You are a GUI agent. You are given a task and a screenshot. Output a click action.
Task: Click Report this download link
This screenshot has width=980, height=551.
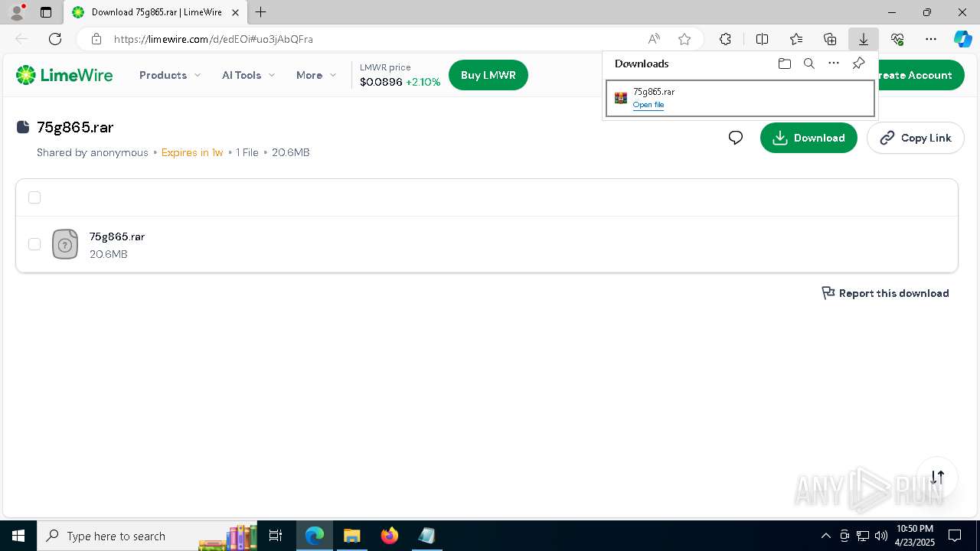coord(885,293)
